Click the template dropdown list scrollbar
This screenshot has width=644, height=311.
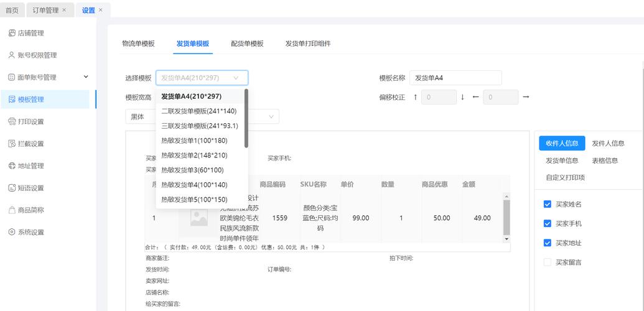click(246, 118)
